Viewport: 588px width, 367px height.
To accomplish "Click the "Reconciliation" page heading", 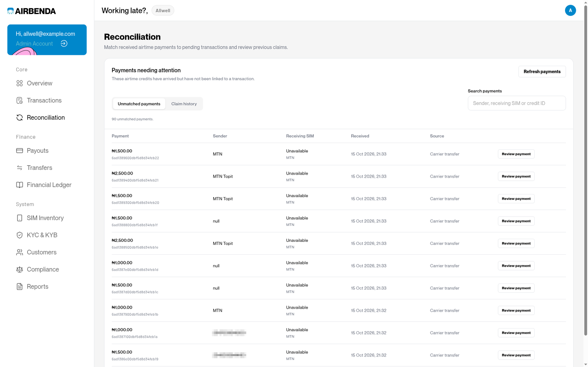I will (132, 37).
